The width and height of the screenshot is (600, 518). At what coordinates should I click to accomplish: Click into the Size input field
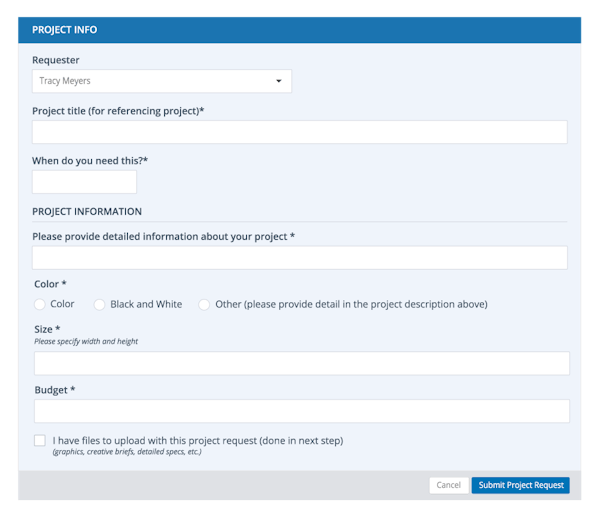click(x=301, y=363)
